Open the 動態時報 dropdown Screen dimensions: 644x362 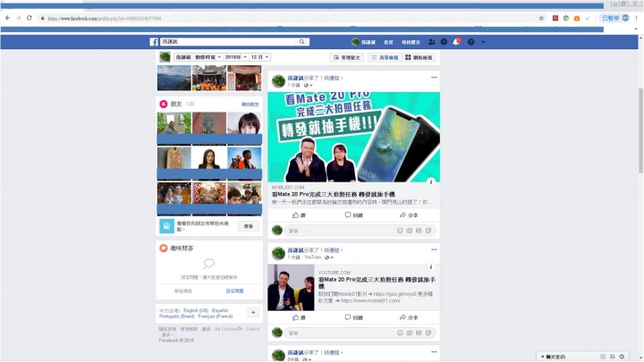[x=208, y=57]
